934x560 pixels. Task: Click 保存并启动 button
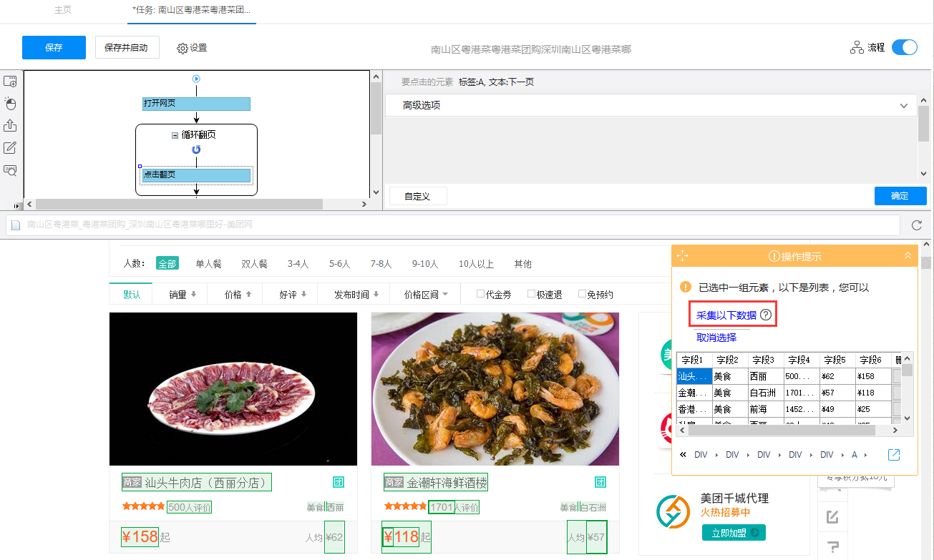click(127, 48)
